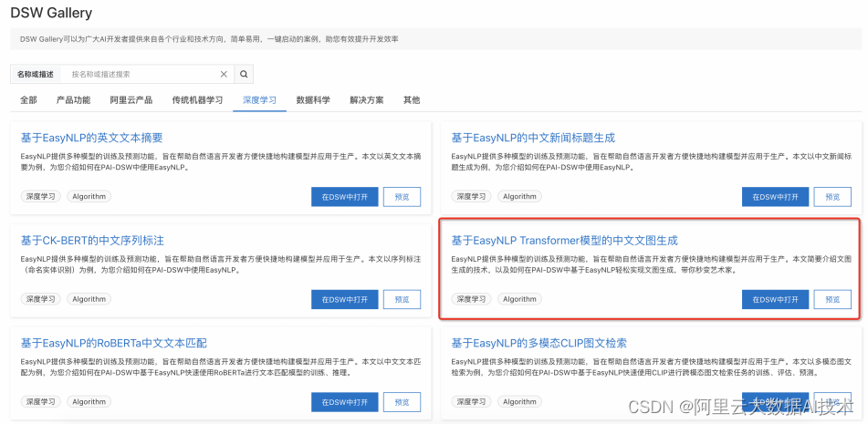Click Algorithm tag on RoBERTa card
This screenshot has height=424, width=868.
[x=89, y=402]
